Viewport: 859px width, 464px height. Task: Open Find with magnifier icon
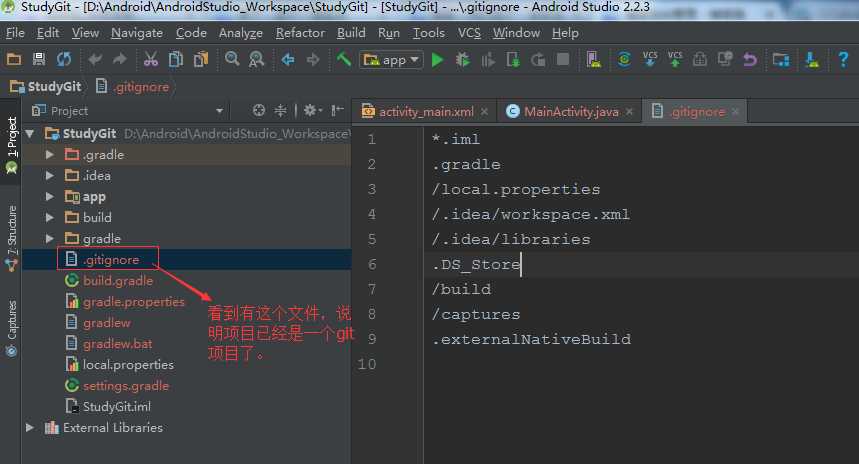232,59
